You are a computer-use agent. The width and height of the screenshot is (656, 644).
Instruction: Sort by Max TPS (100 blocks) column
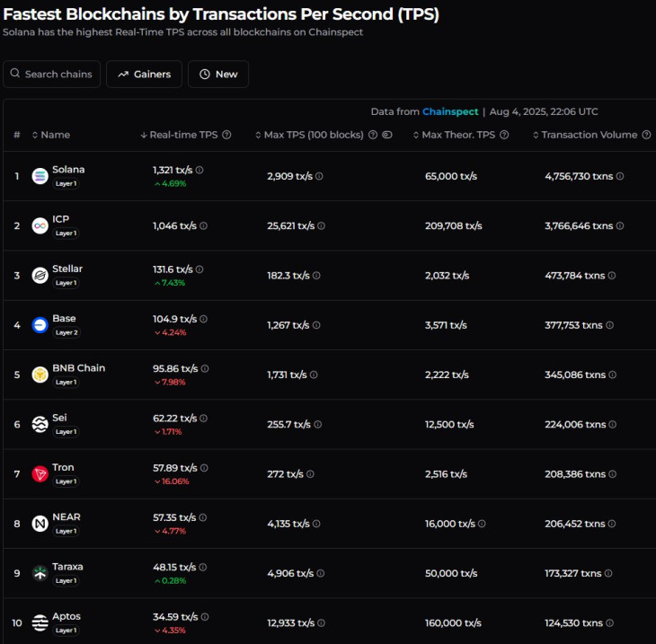click(x=310, y=135)
